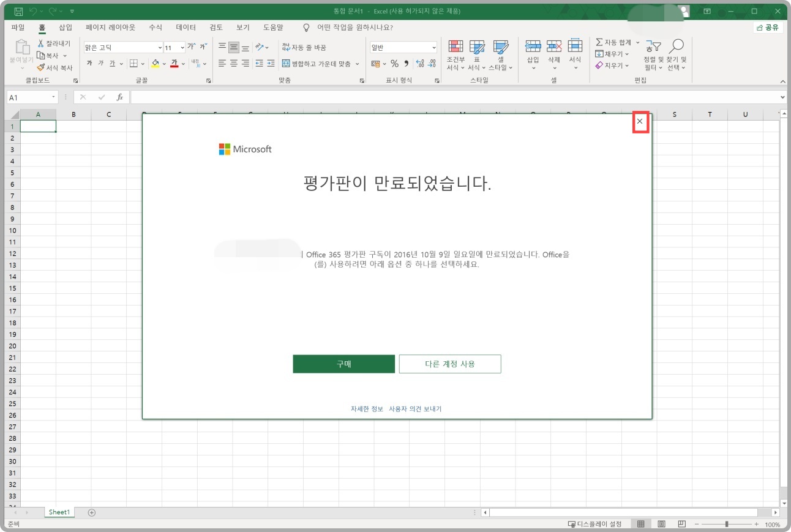Image resolution: width=791 pixels, height=532 pixels.
Task: Click the Cut (잘라내기) scissors button
Action: pos(53,43)
